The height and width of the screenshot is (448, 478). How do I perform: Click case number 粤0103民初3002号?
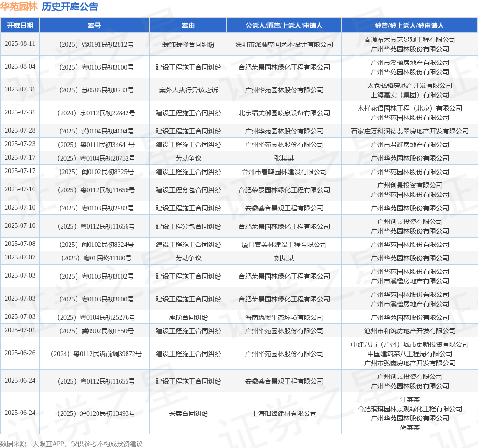(x=96, y=276)
